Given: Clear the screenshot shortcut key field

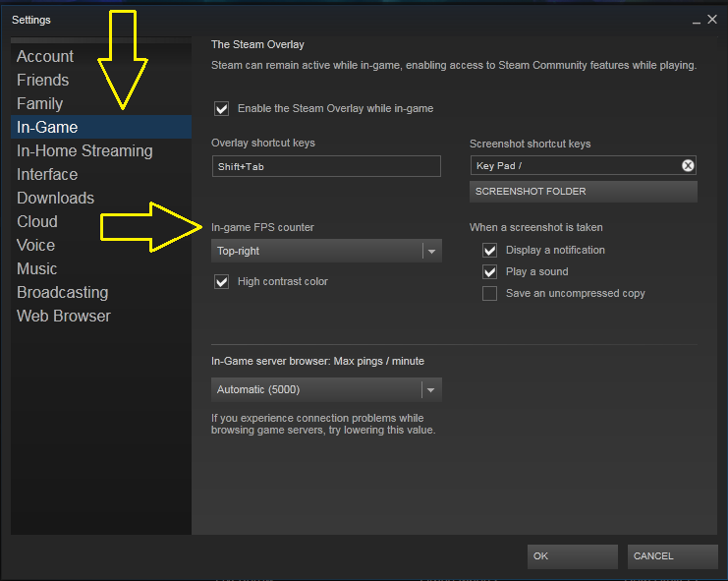Looking at the screenshot, I should [x=688, y=166].
